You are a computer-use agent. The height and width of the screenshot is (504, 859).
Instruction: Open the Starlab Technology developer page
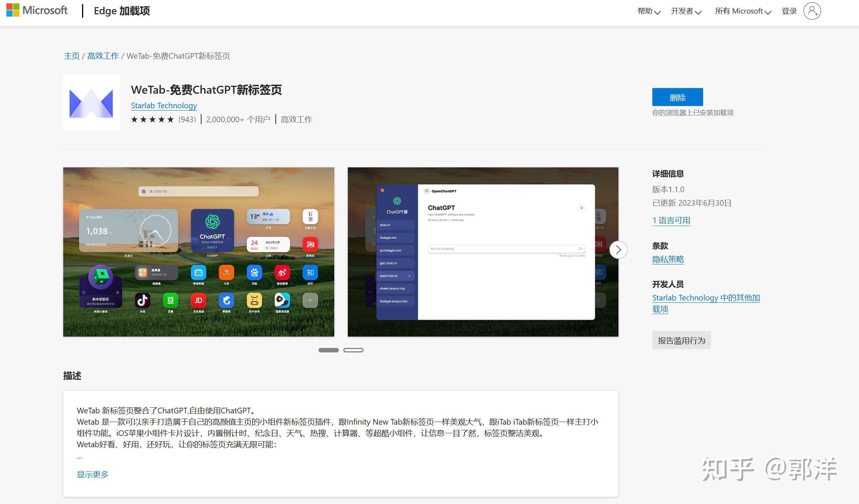tap(164, 106)
